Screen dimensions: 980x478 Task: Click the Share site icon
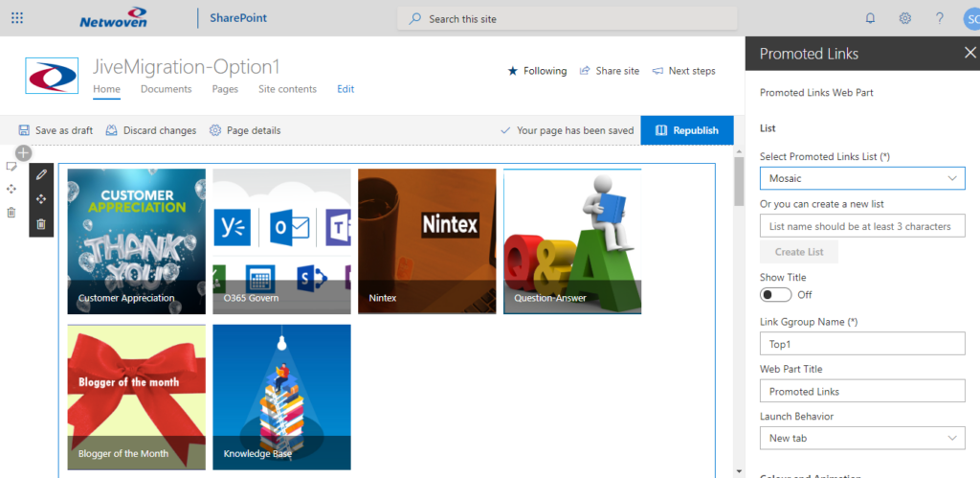[585, 71]
